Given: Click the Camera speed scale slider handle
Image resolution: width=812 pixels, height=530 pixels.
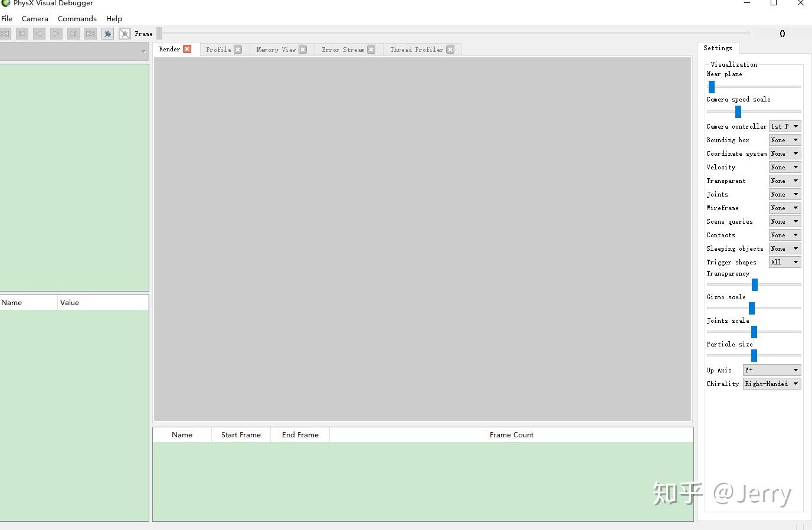Looking at the screenshot, I should tap(738, 112).
